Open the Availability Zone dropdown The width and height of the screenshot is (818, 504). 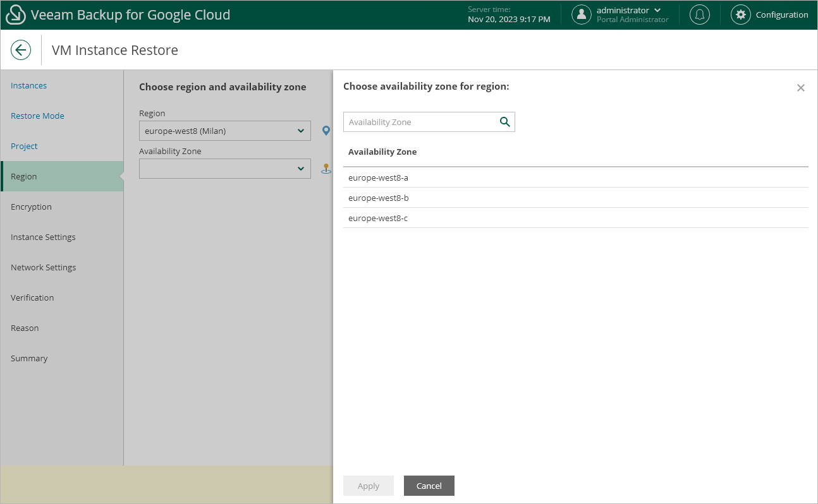click(225, 169)
